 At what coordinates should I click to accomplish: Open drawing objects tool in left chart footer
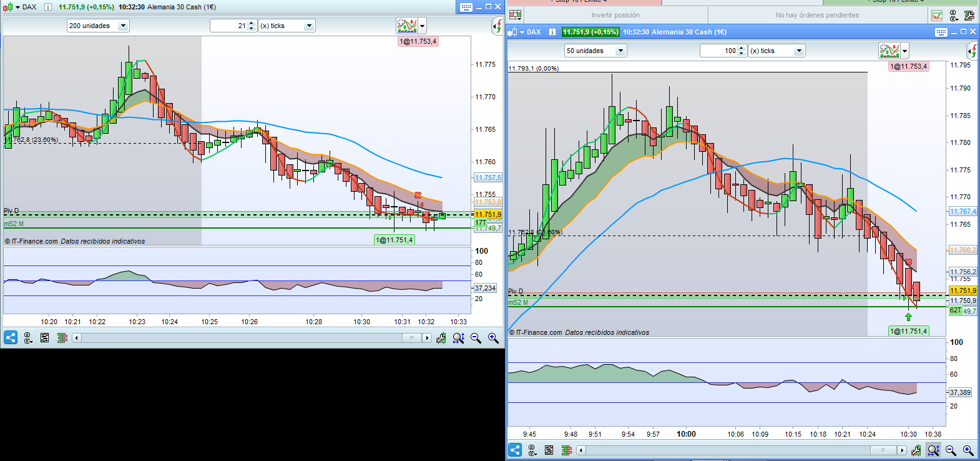pyautogui.click(x=28, y=338)
